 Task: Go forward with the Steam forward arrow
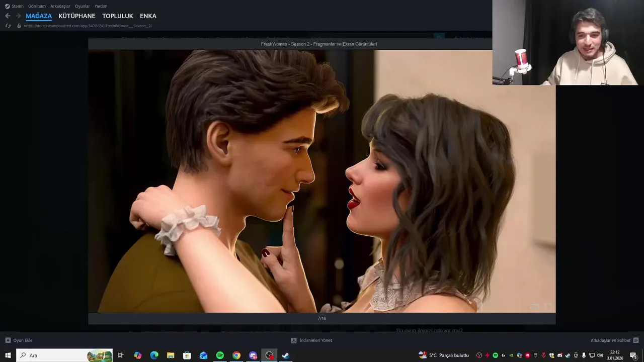coord(19,16)
